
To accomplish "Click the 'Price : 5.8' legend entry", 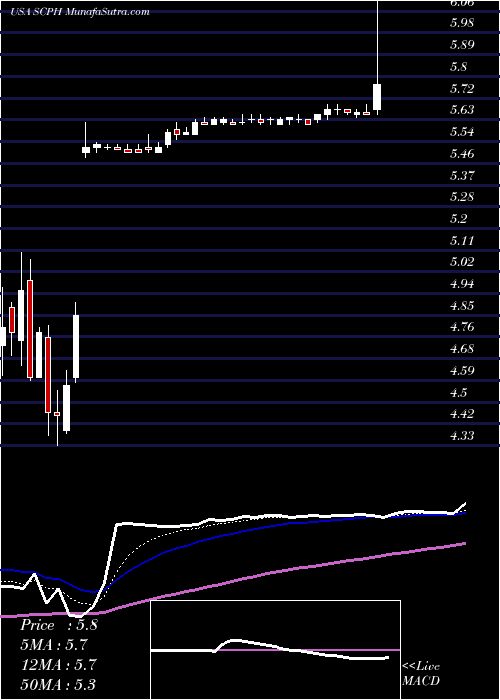I will click(x=58, y=625).
